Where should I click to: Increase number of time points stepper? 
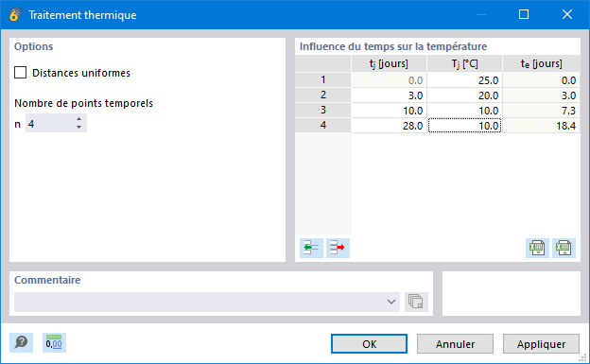coord(79,119)
